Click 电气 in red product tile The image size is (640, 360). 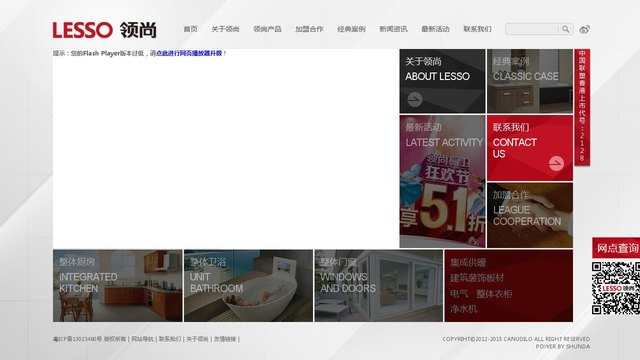[459, 294]
